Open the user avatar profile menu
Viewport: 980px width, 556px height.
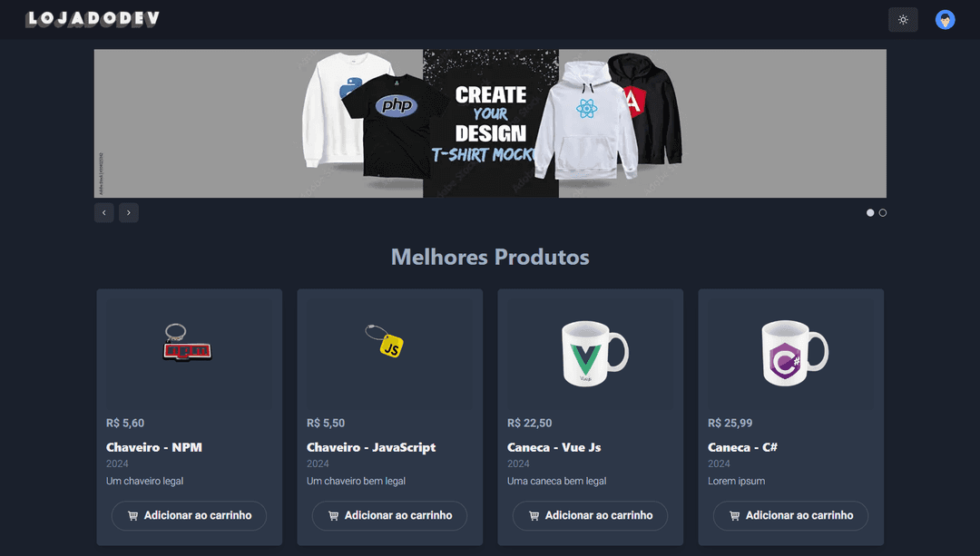pyautogui.click(x=945, y=19)
